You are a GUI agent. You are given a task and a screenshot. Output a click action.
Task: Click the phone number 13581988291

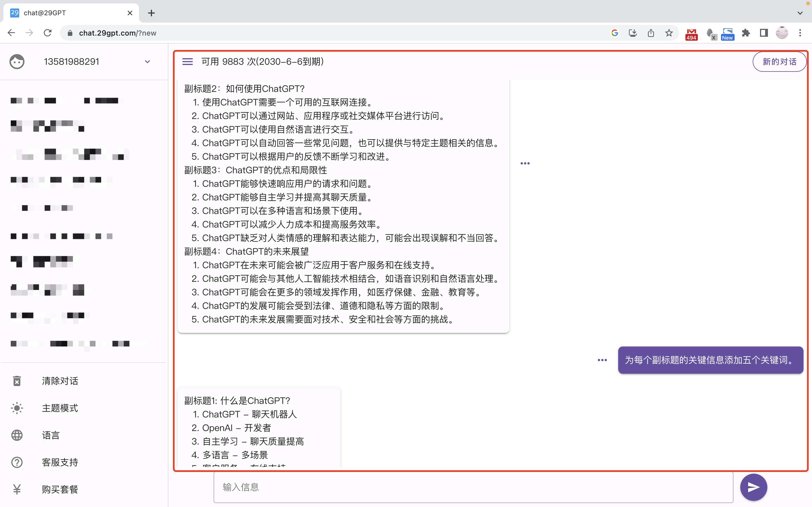coord(72,62)
